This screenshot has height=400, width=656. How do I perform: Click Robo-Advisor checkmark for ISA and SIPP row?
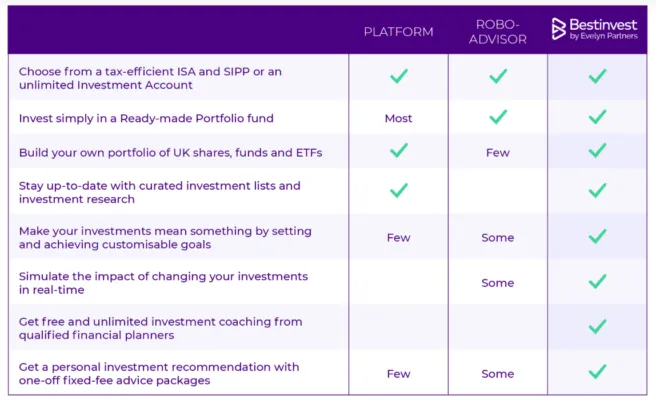coord(497,76)
